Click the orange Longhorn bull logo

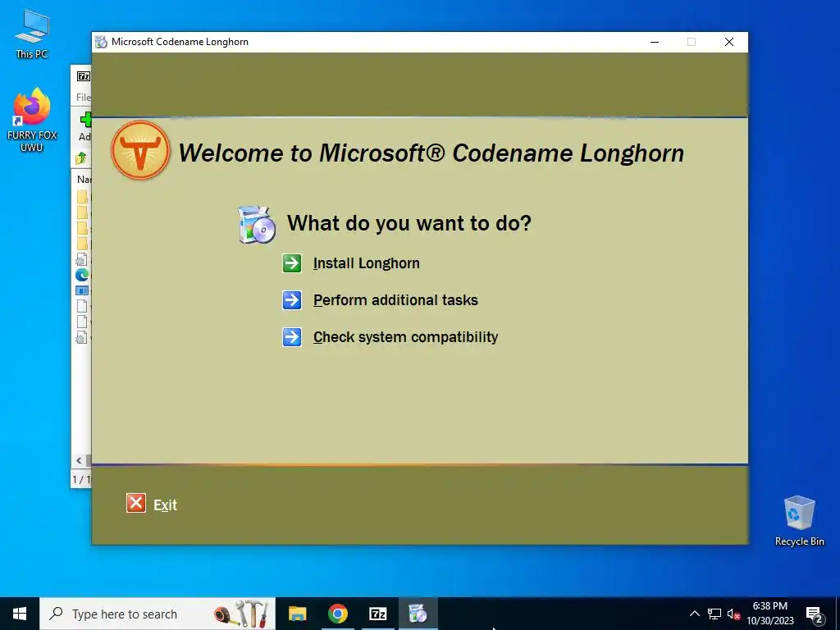(x=140, y=150)
